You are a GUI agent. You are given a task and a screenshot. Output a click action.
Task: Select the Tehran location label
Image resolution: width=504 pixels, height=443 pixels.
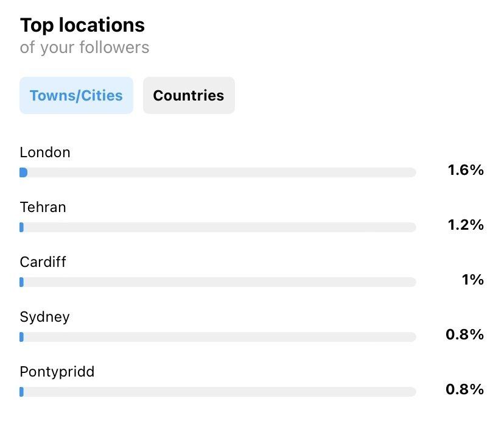pos(43,207)
